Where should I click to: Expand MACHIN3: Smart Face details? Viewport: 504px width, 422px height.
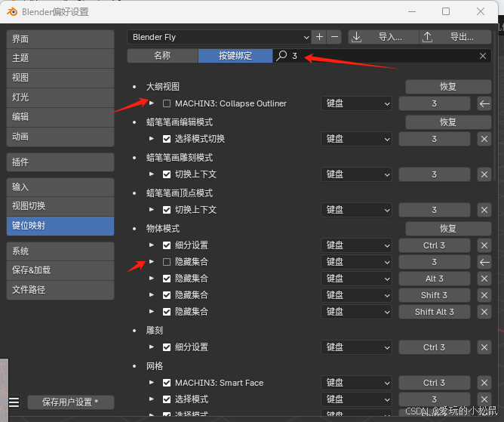tap(152, 383)
